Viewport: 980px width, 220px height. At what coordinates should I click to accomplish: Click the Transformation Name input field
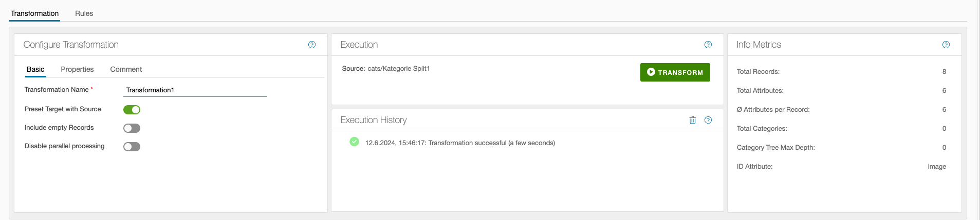(x=195, y=90)
